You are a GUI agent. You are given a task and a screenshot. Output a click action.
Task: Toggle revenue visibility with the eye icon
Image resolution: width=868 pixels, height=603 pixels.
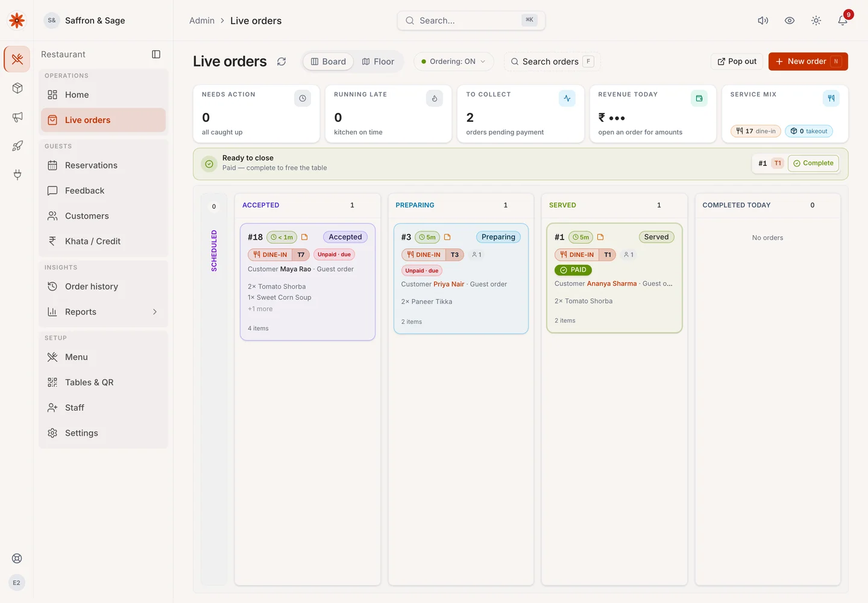[790, 21]
